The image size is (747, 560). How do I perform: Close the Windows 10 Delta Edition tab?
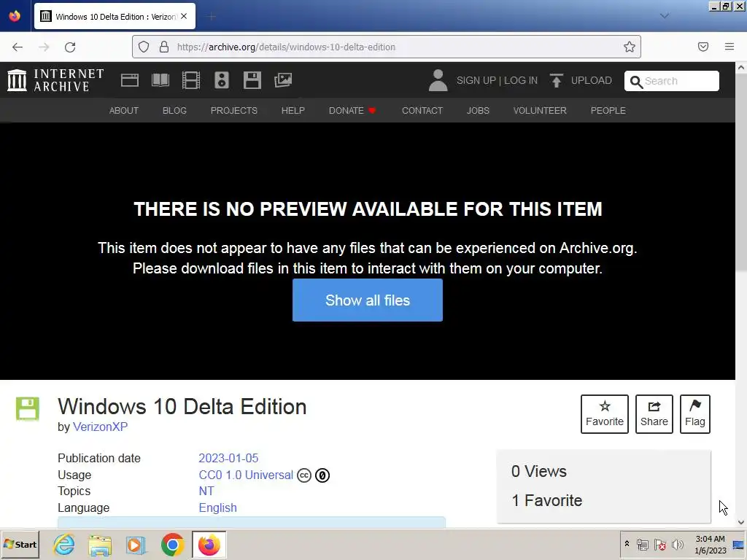(x=184, y=16)
